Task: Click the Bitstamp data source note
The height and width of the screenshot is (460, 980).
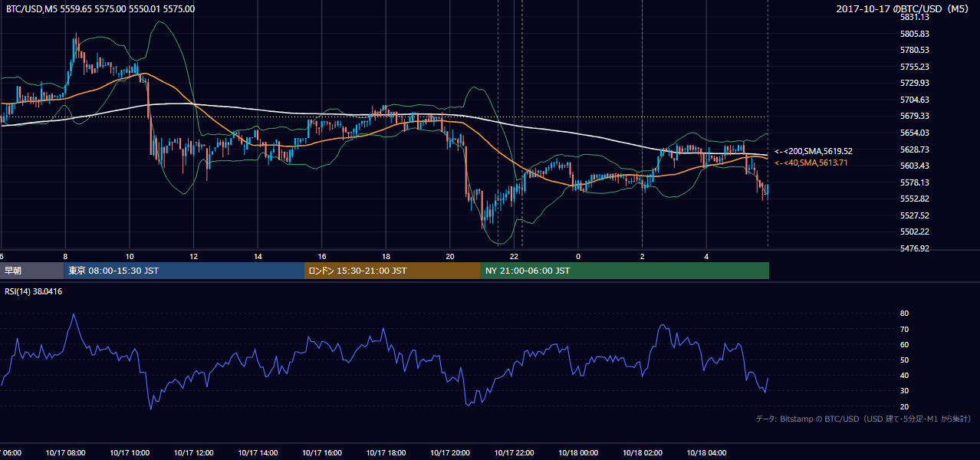Action: point(864,419)
